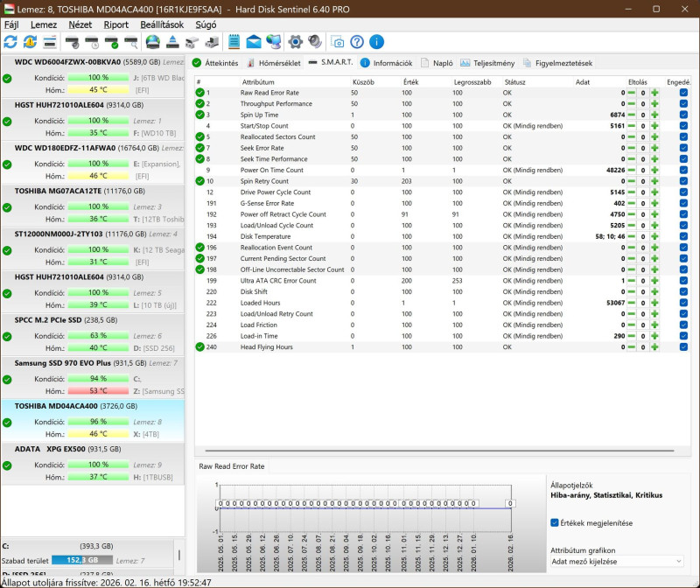Click the disk icon with grey badge
Image resolution: width=700 pixels, height=588 pixels.
click(x=72, y=42)
